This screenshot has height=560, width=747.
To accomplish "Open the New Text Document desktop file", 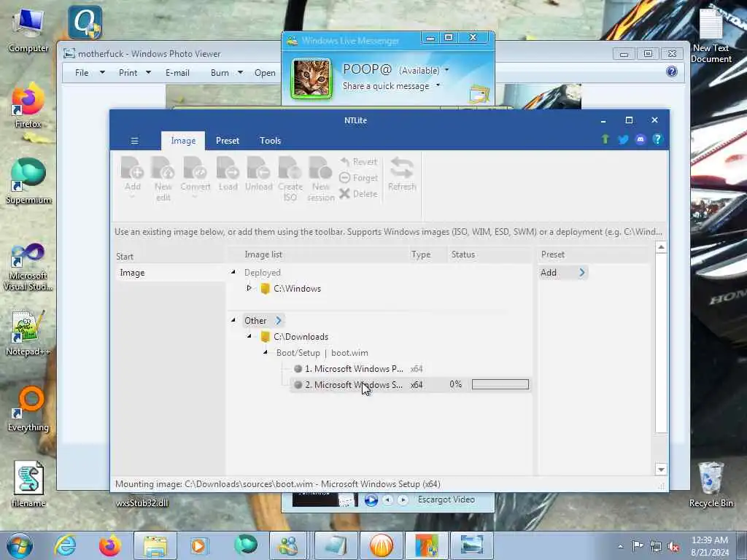I will tap(711, 34).
